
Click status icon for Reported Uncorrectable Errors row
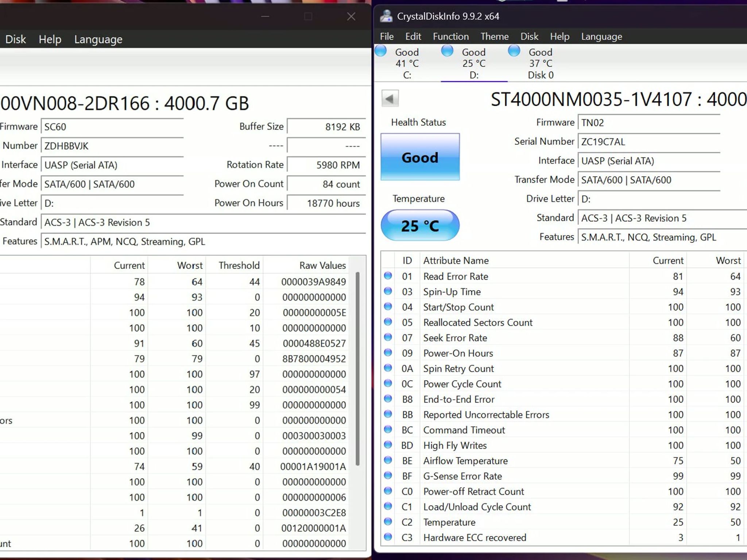[x=388, y=414]
